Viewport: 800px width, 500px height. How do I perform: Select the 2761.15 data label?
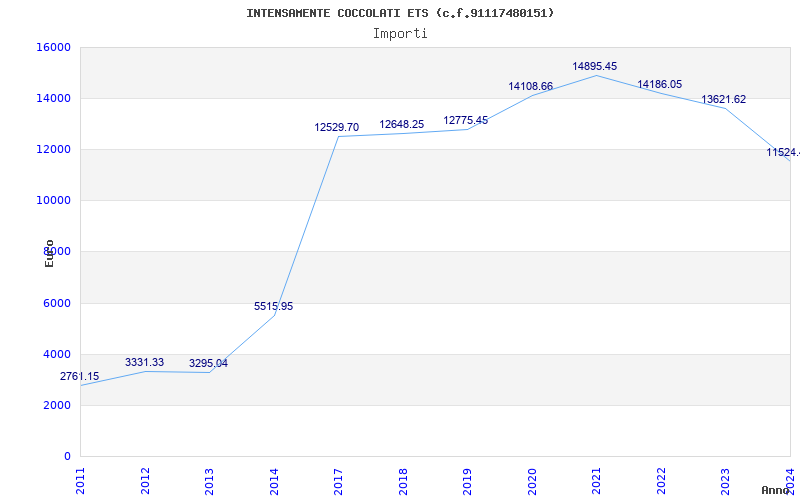(80, 377)
